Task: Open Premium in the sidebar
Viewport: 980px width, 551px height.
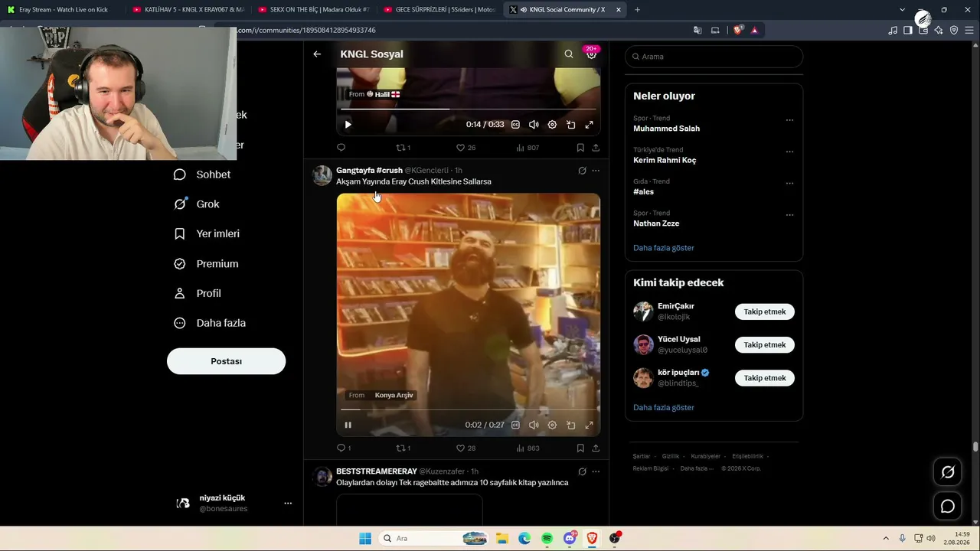Action: (x=206, y=264)
